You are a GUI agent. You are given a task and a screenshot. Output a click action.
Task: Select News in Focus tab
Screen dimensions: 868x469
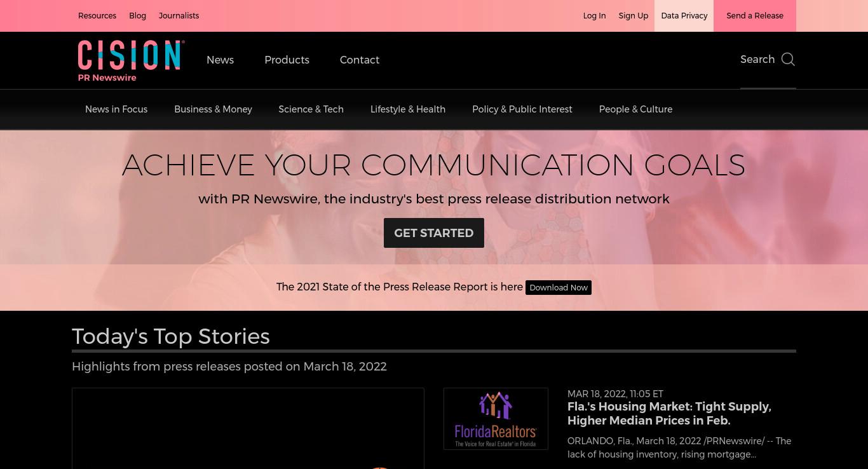point(116,109)
